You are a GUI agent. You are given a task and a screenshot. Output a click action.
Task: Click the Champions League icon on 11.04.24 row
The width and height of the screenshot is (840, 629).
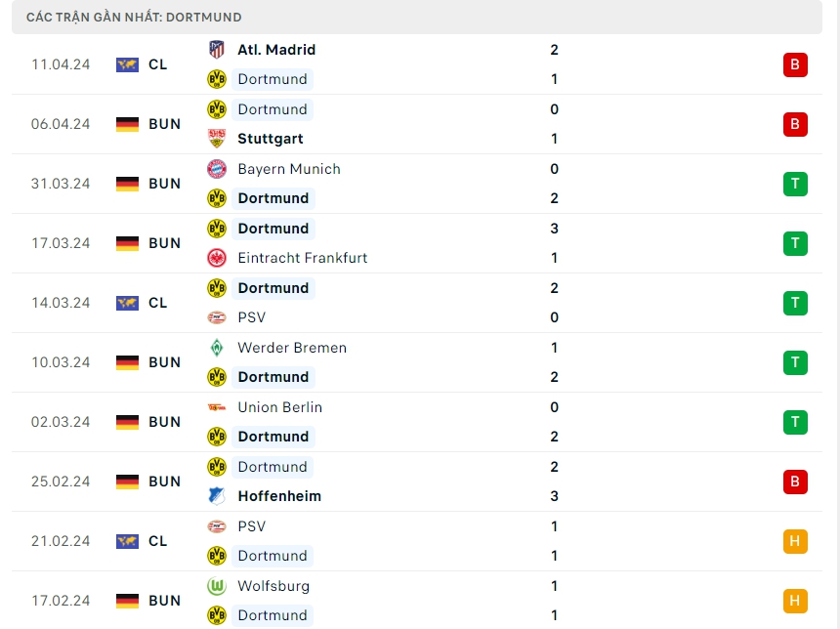[x=127, y=64]
